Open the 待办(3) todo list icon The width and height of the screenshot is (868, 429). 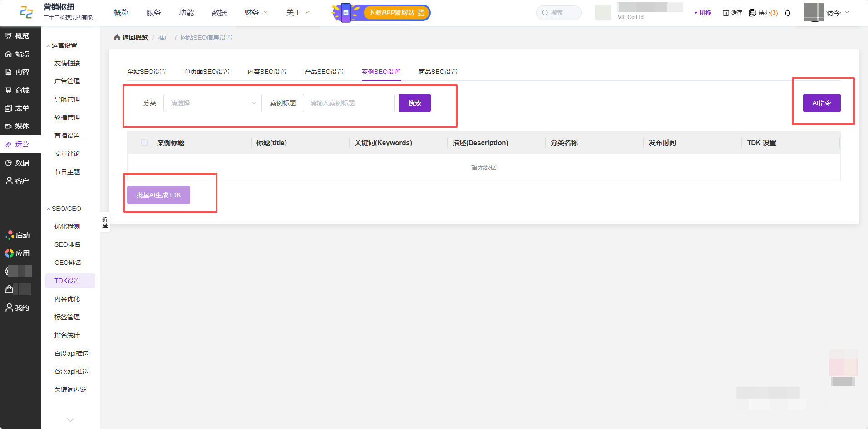[x=752, y=13]
